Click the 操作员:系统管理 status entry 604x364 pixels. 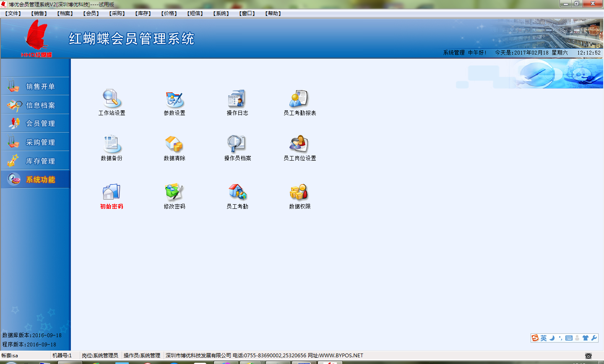click(x=142, y=356)
